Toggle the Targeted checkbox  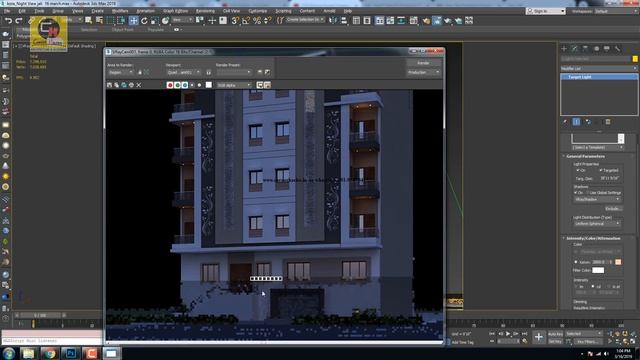click(x=601, y=170)
